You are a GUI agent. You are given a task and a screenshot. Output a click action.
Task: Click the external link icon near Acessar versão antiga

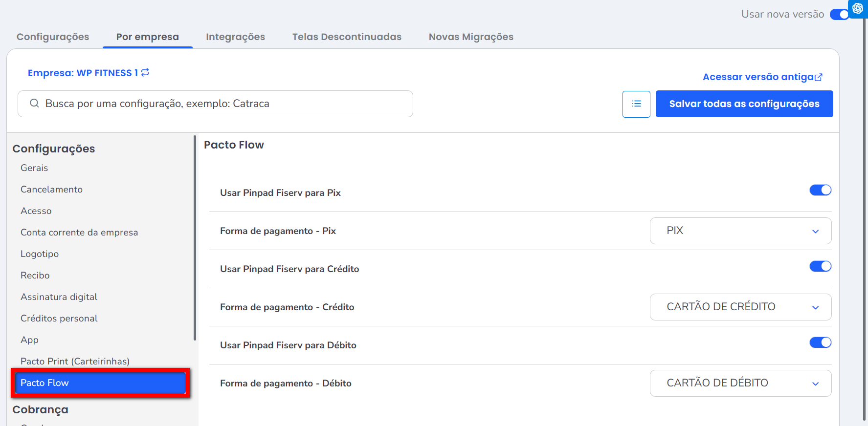(819, 77)
